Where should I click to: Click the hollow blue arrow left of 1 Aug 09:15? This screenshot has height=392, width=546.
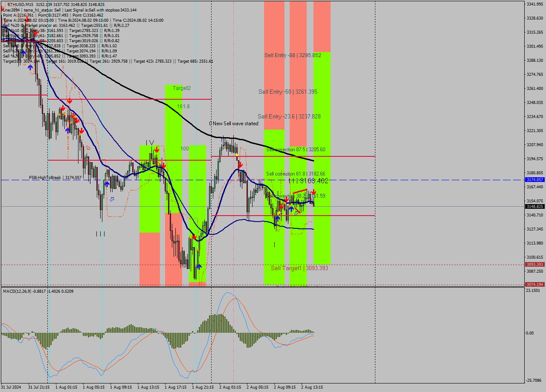(x=112, y=199)
